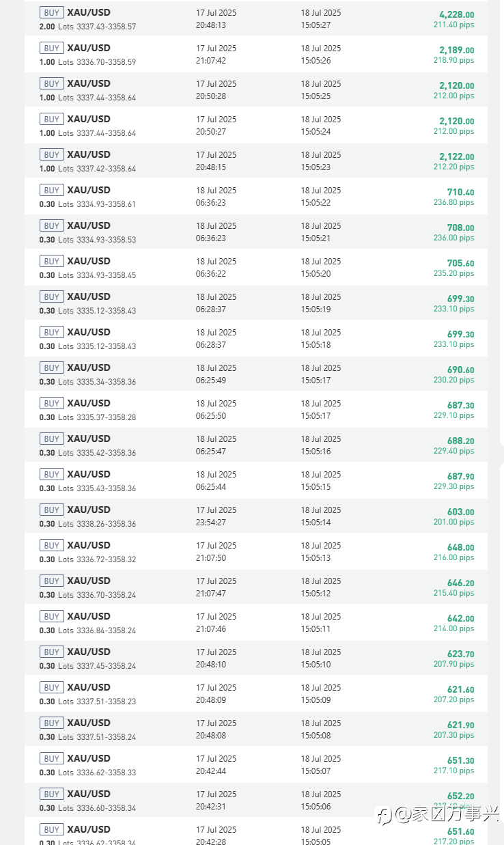Click the 236.00 pips label

(453, 238)
